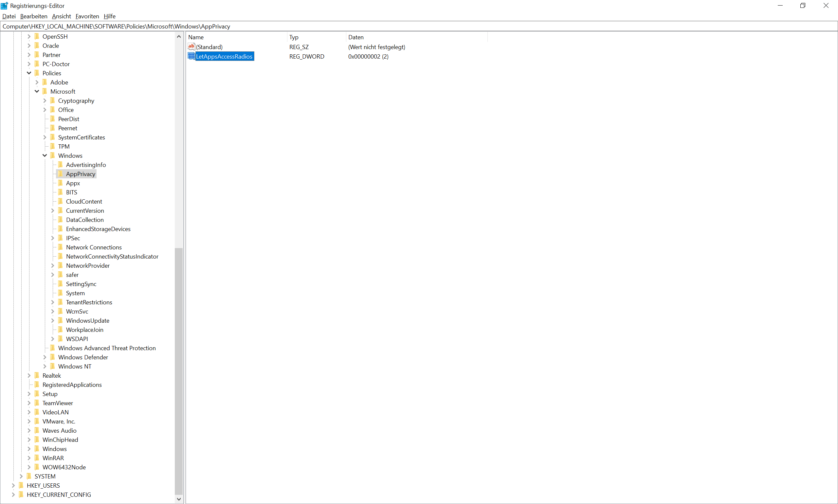
Task: Expand the Adobe policies key
Action: tap(37, 82)
